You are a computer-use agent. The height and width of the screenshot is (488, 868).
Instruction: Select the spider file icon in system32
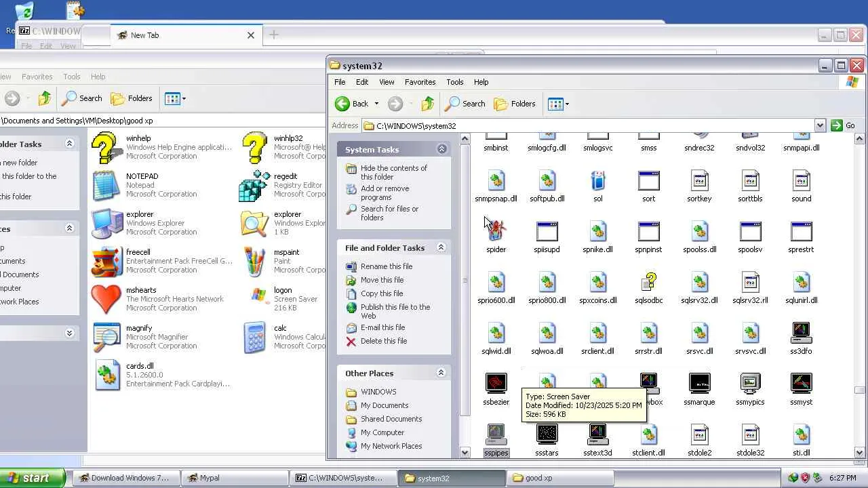click(x=496, y=232)
